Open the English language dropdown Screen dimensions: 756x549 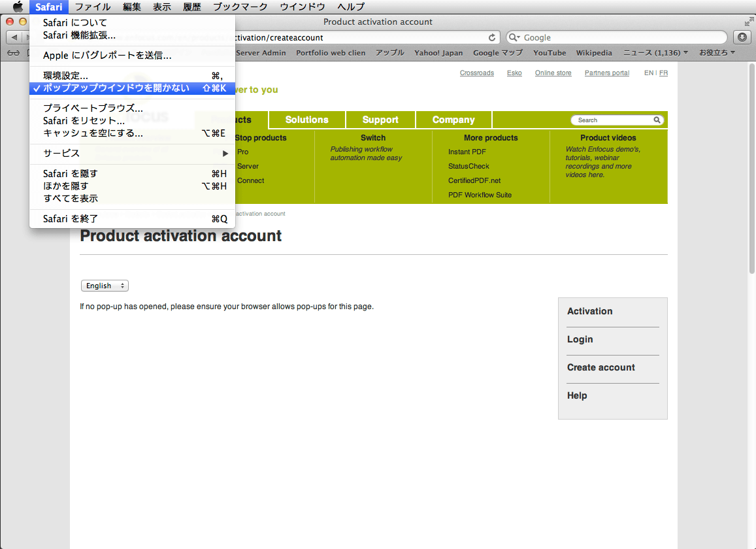click(x=105, y=286)
